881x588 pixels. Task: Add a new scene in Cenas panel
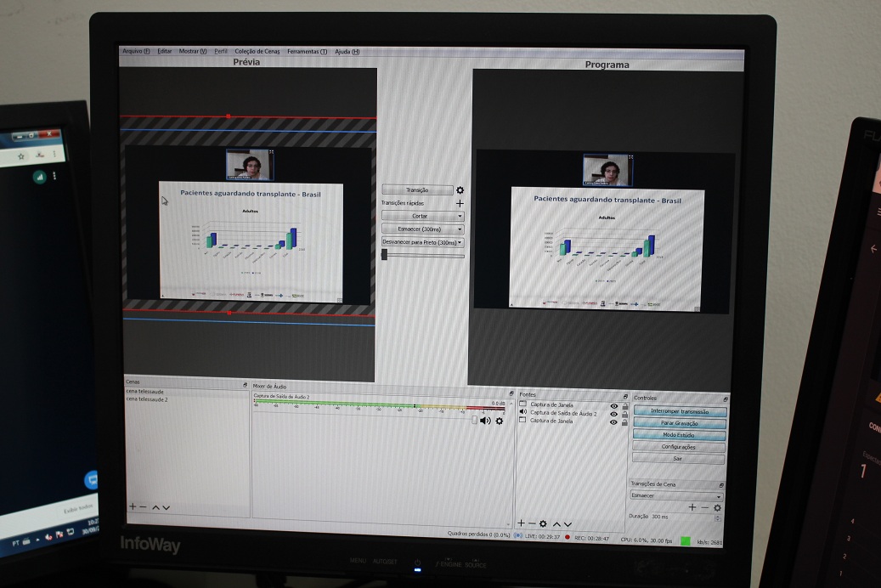coord(133,506)
